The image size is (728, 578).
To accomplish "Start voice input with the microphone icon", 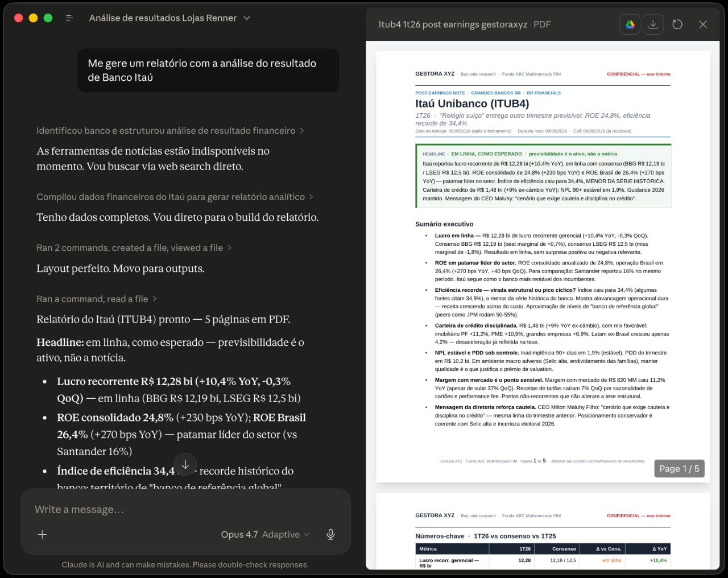I will [330, 534].
